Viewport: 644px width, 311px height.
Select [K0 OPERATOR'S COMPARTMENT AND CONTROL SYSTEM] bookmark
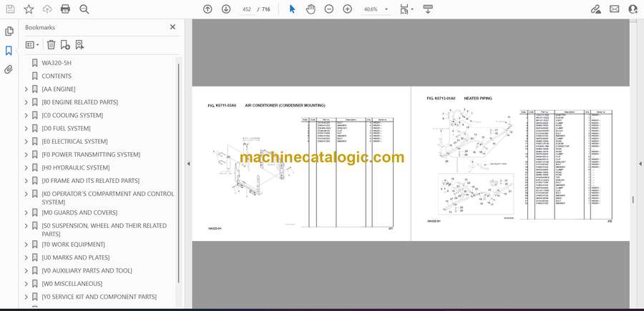[x=107, y=198]
